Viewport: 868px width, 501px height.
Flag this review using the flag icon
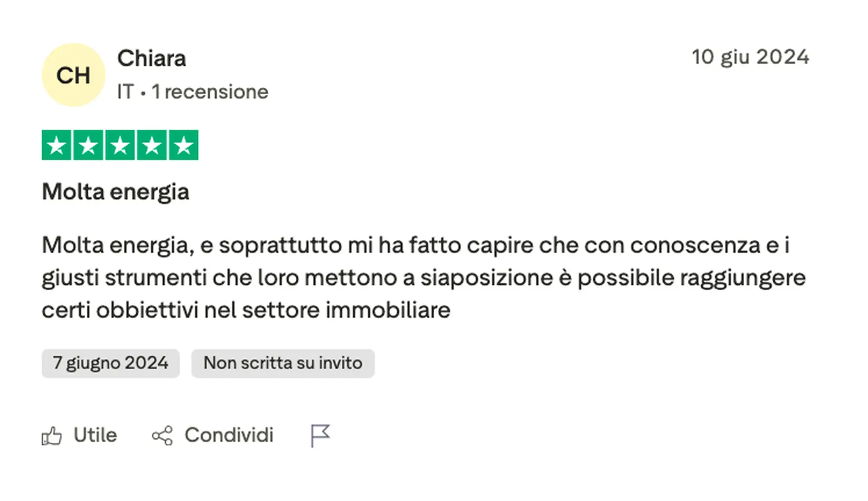click(x=320, y=435)
